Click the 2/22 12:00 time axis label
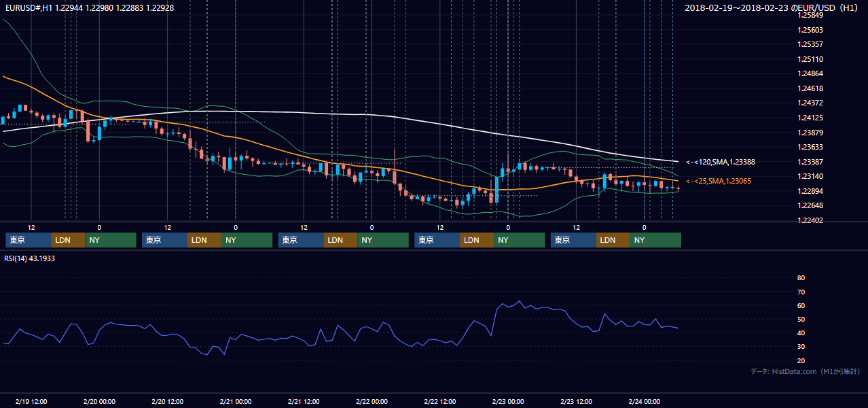The height and width of the screenshot is (408, 868). 439,401
